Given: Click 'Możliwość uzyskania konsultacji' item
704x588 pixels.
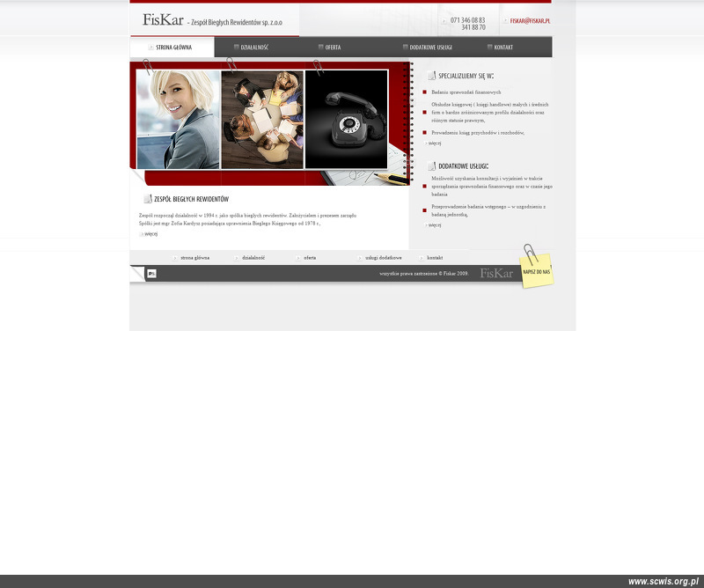Looking at the screenshot, I should [492, 187].
